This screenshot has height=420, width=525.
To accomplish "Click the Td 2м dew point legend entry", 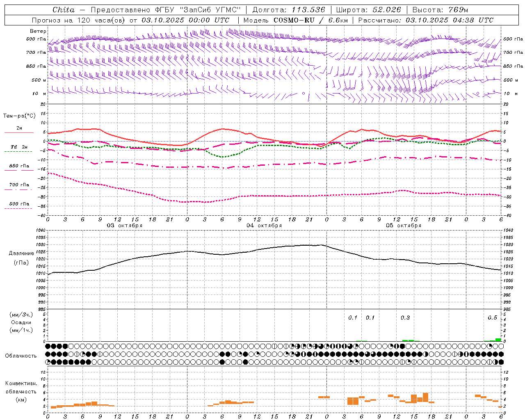I will click(19, 147).
